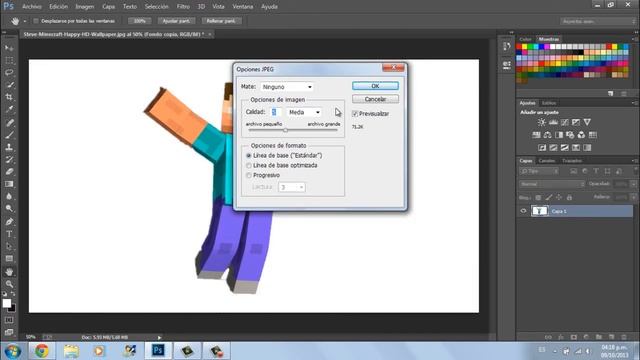Open the Windows Start menu

(x=13, y=351)
